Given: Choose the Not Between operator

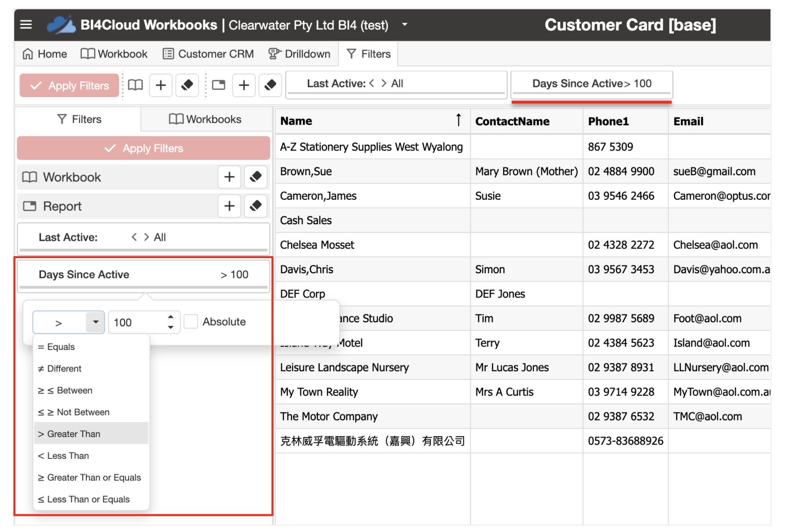Looking at the screenshot, I should [91, 412].
